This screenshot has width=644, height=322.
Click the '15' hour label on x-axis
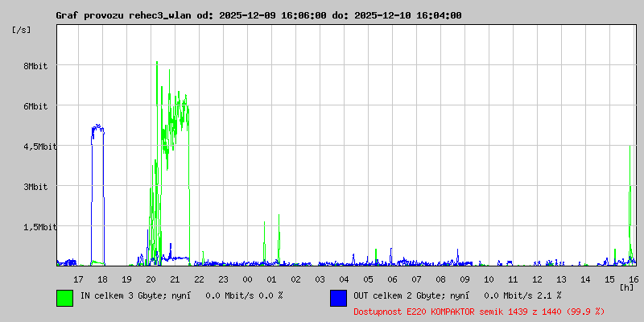(610, 279)
